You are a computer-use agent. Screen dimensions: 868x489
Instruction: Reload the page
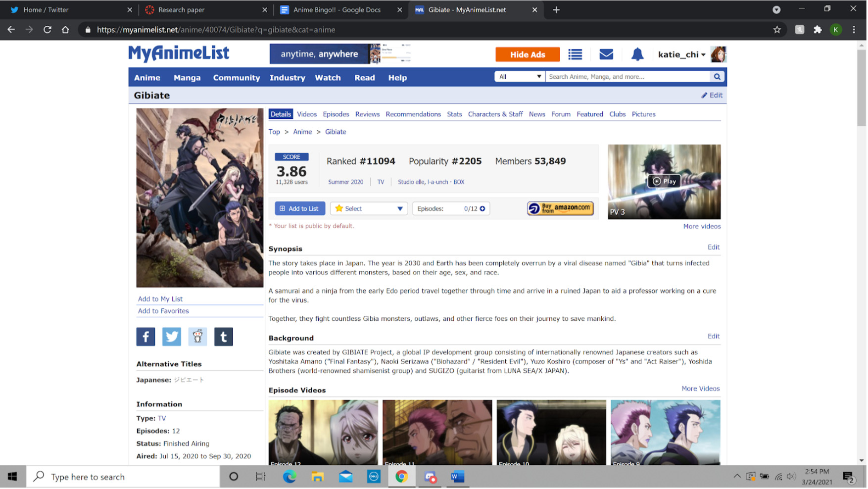coord(48,30)
